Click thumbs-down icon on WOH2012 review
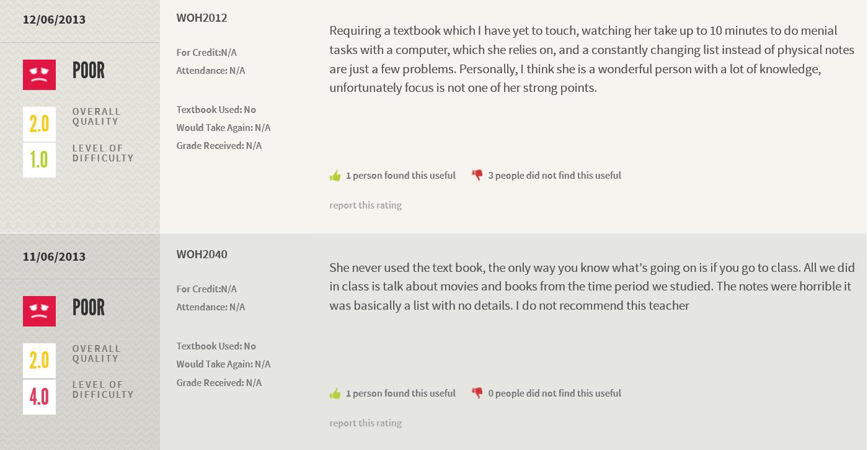The image size is (868, 450). tap(477, 176)
